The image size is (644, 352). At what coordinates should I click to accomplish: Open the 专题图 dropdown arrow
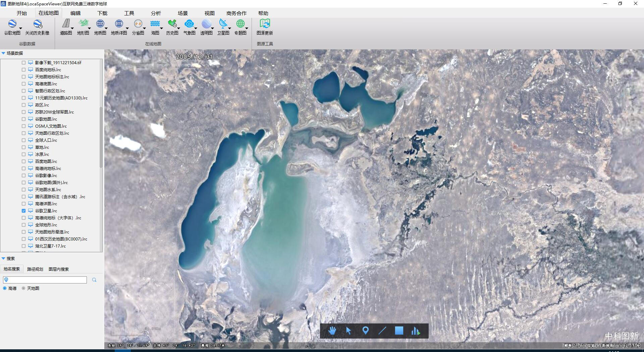point(247,29)
